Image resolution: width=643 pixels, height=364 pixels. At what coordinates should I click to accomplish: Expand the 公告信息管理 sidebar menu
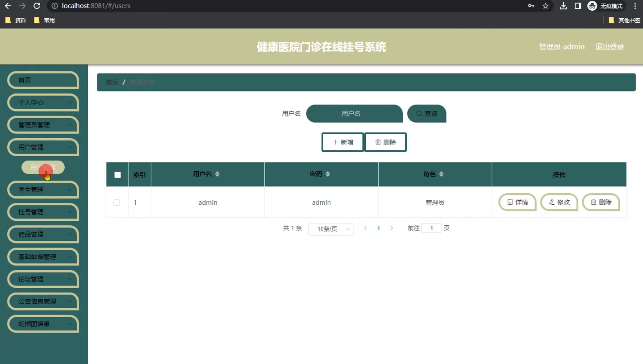pos(43,301)
